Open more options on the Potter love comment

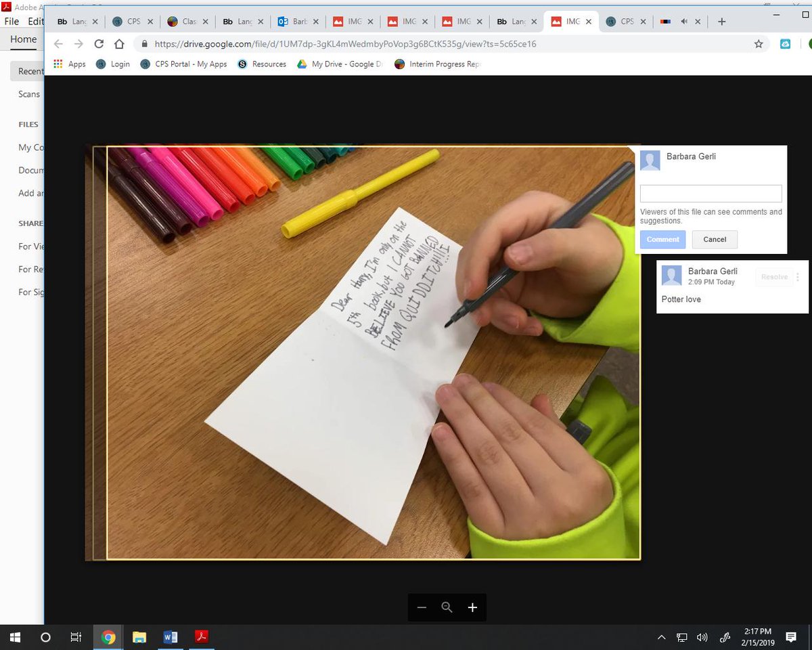[798, 277]
